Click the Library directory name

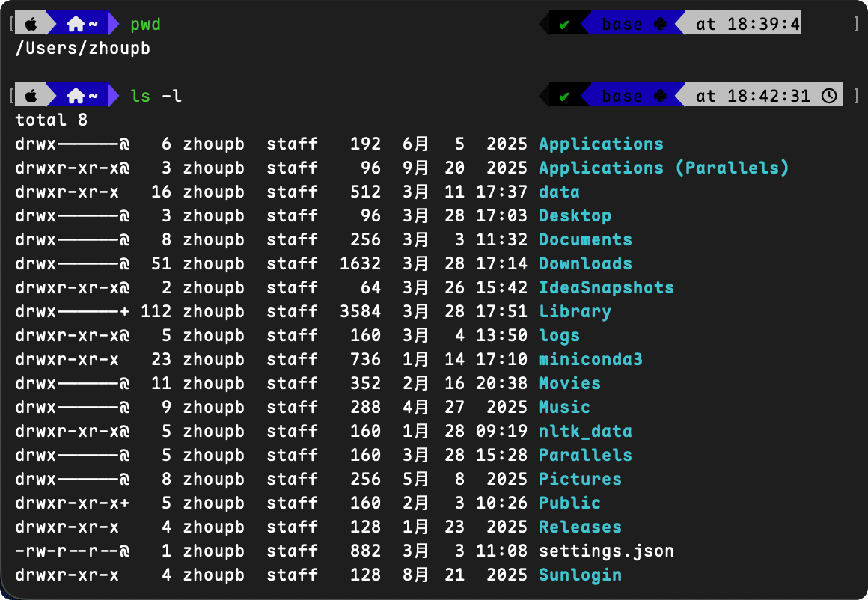(x=575, y=311)
